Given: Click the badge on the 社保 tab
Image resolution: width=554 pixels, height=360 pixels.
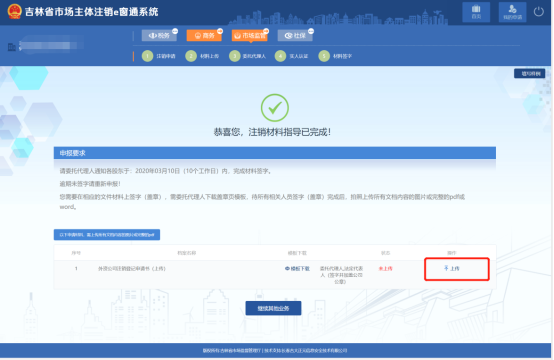Looking at the screenshot, I should [311, 31].
